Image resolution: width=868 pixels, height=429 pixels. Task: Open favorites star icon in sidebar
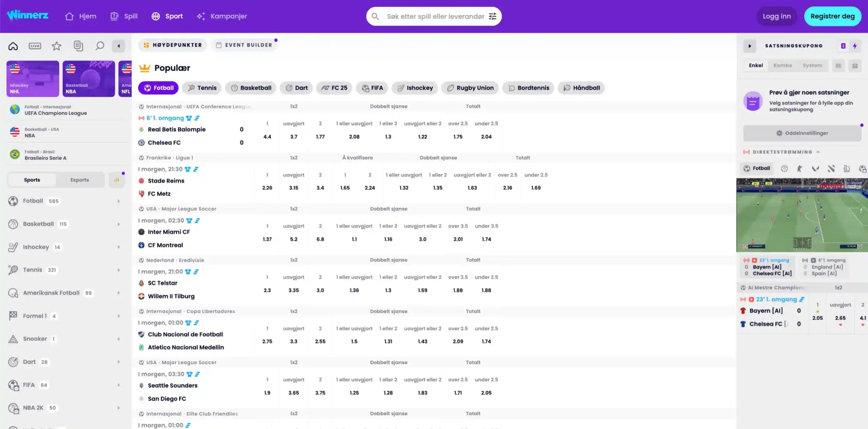(x=56, y=46)
